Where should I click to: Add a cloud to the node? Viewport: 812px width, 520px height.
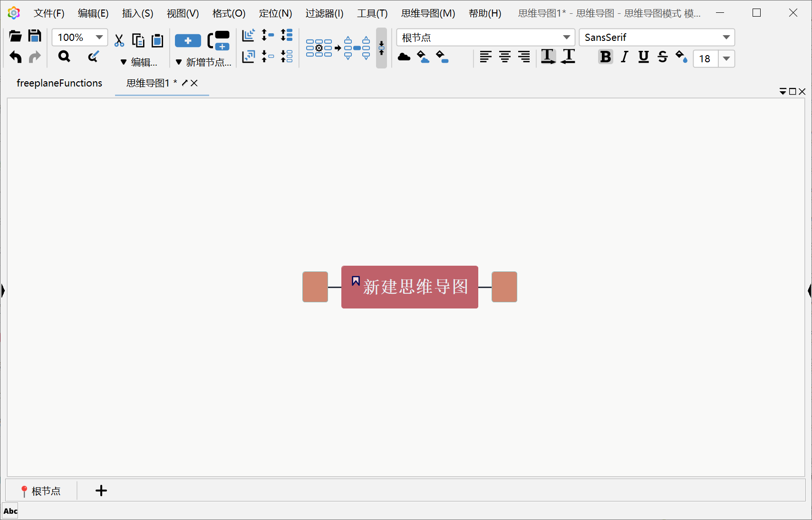point(404,58)
